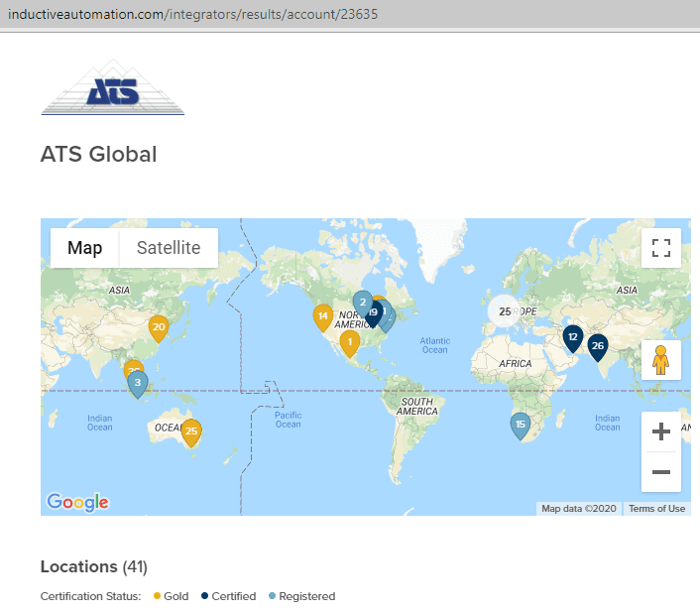Click the dark blue marker 26 in India
Screen dimensions: 700x614
pyautogui.click(x=598, y=346)
